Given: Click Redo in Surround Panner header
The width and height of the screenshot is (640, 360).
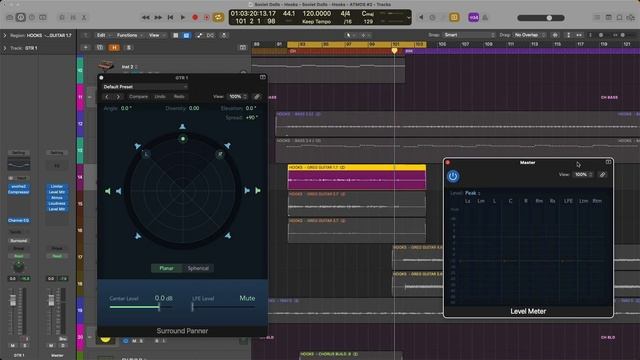Looking at the screenshot, I should [179, 97].
